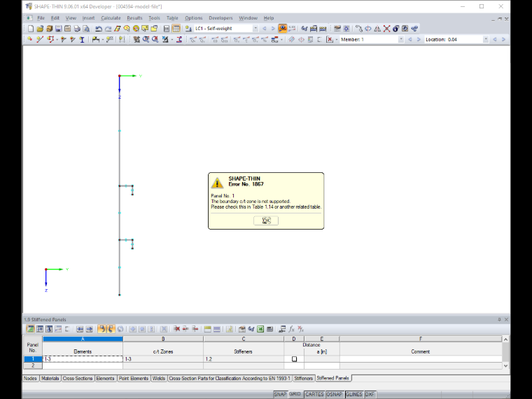
Task: Close the 1.9 Stiffened Panels table pane
Action: 506,320
